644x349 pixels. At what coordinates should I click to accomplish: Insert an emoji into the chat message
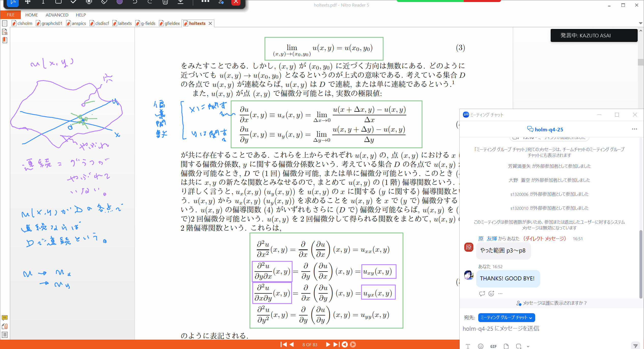(480, 346)
